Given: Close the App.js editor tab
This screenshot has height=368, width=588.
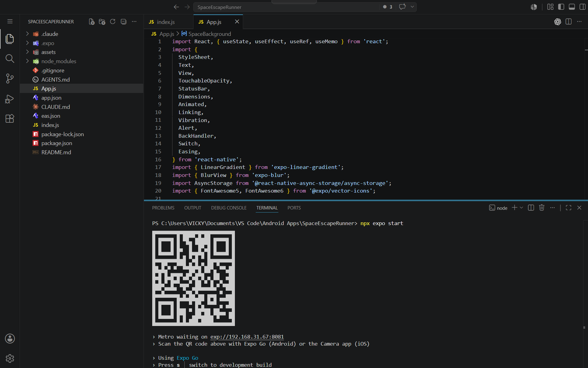Looking at the screenshot, I should click(x=237, y=22).
